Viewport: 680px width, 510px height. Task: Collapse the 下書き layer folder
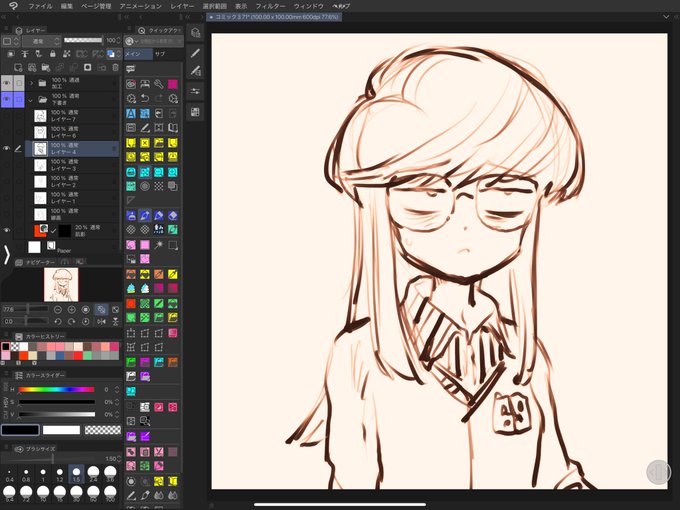[31, 99]
